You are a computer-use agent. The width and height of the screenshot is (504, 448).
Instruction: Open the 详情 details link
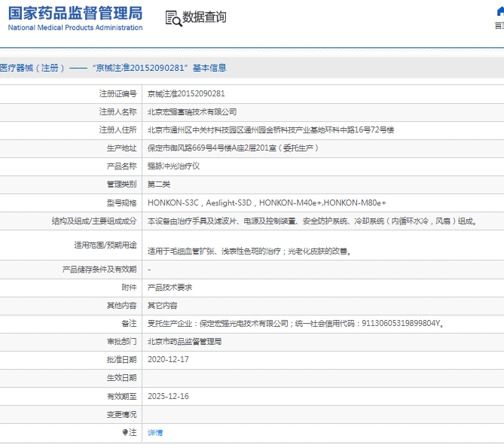coord(155,433)
